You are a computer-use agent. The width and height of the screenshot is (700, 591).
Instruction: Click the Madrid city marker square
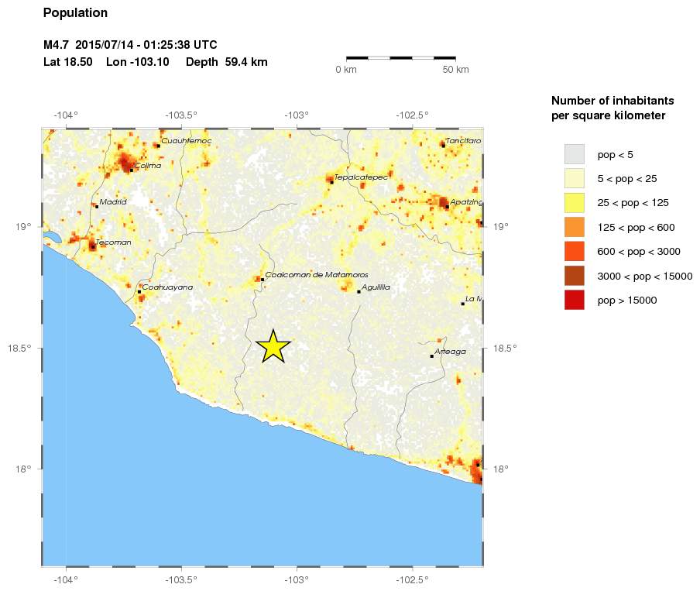[x=97, y=206]
